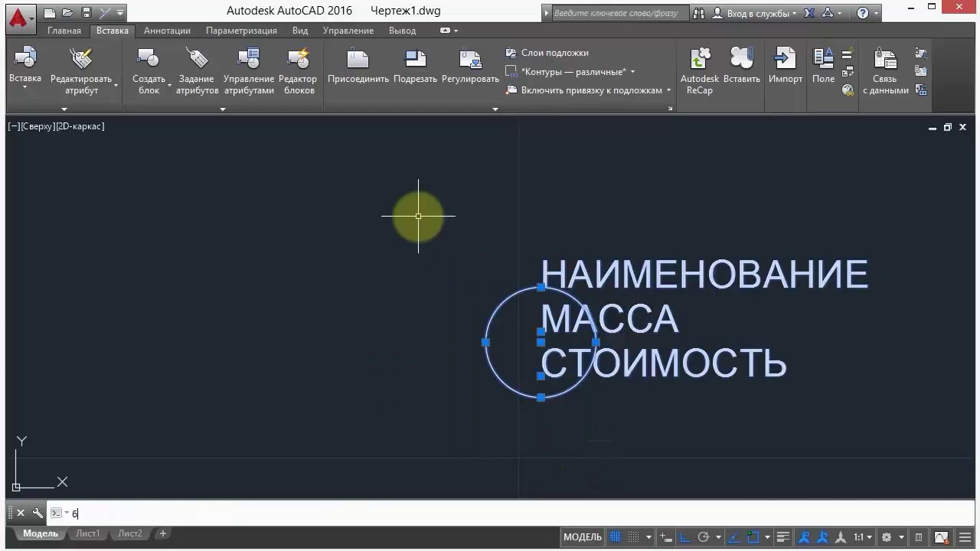
Task: Open the Quick Access Toolbar customize arrow
Action: [x=121, y=12]
